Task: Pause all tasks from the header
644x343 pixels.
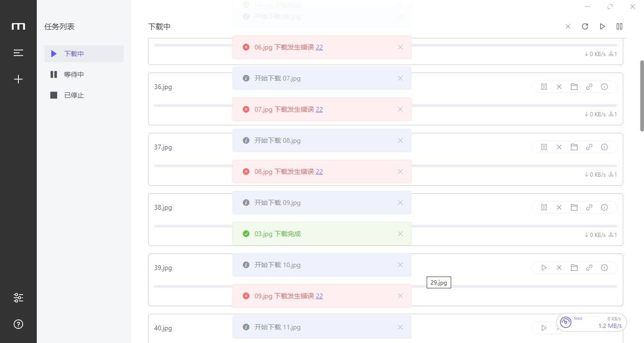Action: pyautogui.click(x=619, y=26)
